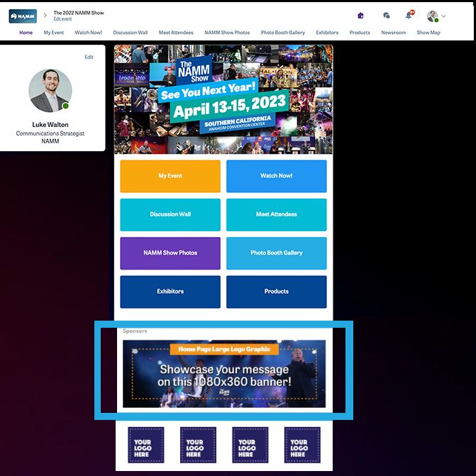Expand the account menu chevron
Viewport: 476px width, 476px height.
pos(444,16)
